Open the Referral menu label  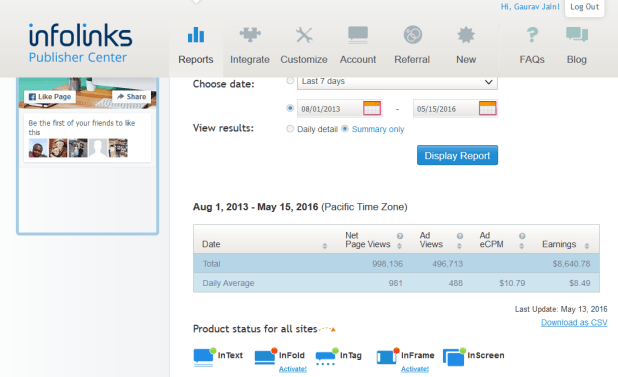pos(412,59)
